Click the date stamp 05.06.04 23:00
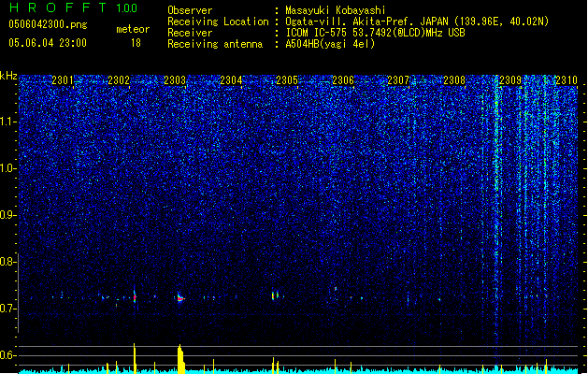 (x=48, y=43)
